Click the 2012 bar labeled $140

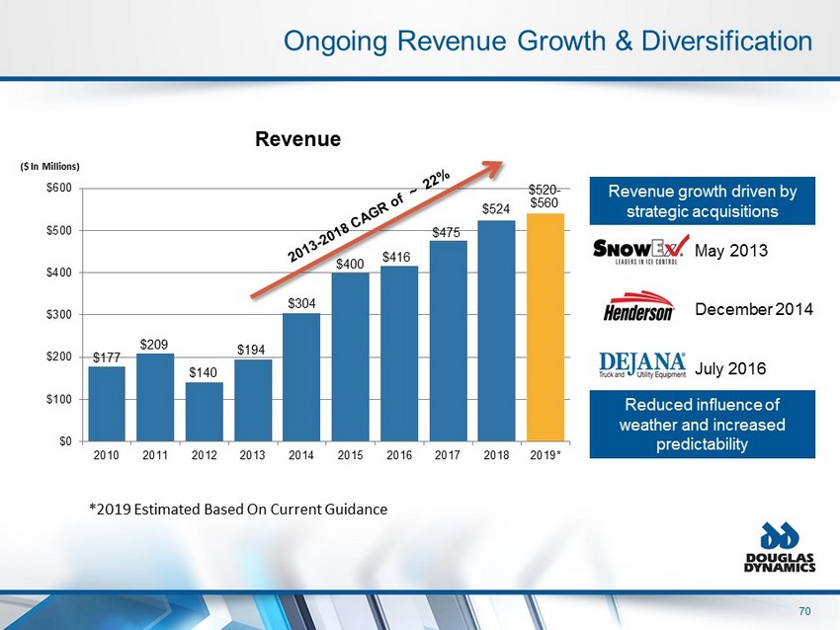205,411
